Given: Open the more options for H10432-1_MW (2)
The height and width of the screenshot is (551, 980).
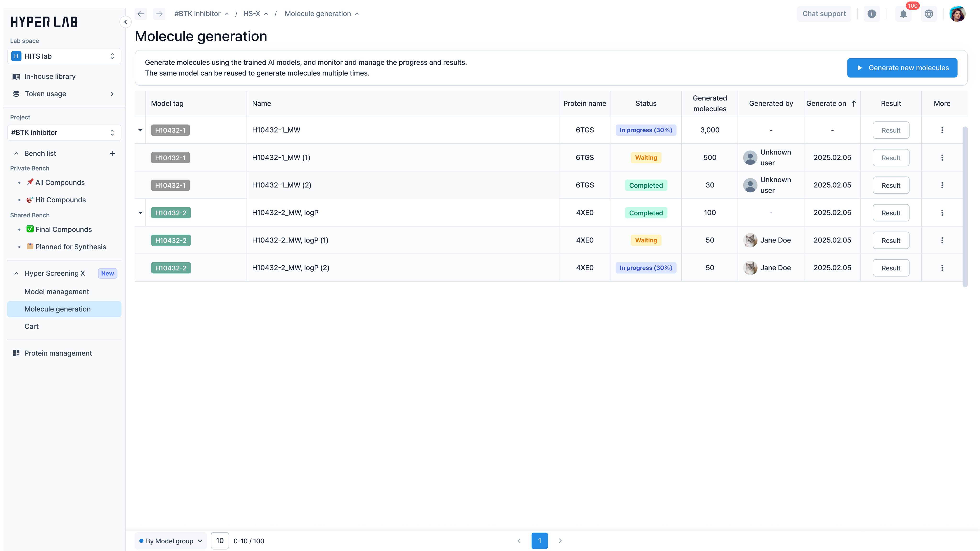Looking at the screenshot, I should (x=942, y=185).
